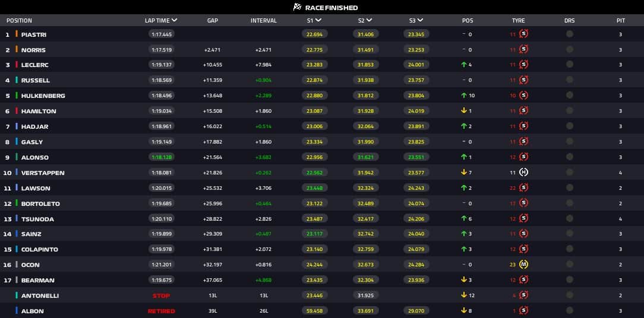This screenshot has height=318, width=644.
Task: Click the Race Finished status label
Action: coord(332,8)
